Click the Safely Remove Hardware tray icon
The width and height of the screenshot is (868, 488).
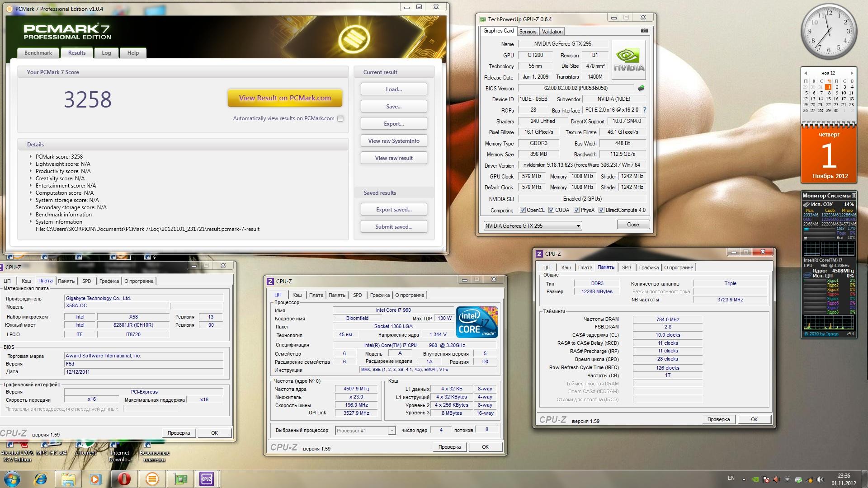coord(798,479)
